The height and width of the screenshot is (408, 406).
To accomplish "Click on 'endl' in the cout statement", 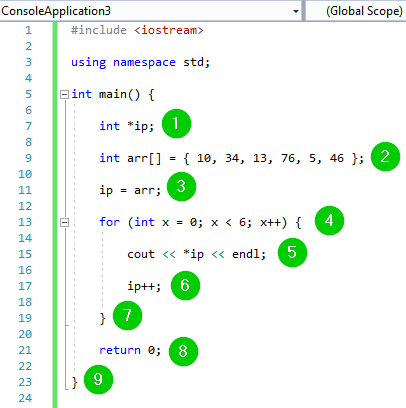I will (x=245, y=254).
